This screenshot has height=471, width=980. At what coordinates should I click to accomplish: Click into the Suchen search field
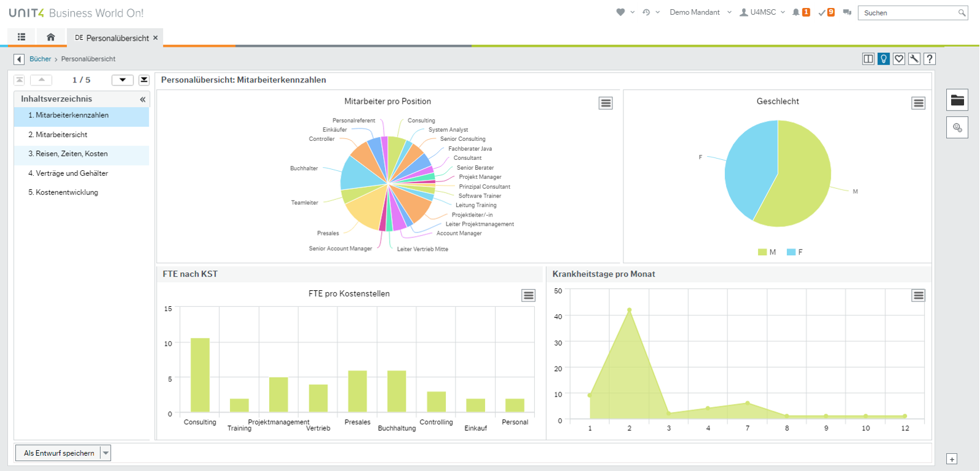click(x=908, y=12)
